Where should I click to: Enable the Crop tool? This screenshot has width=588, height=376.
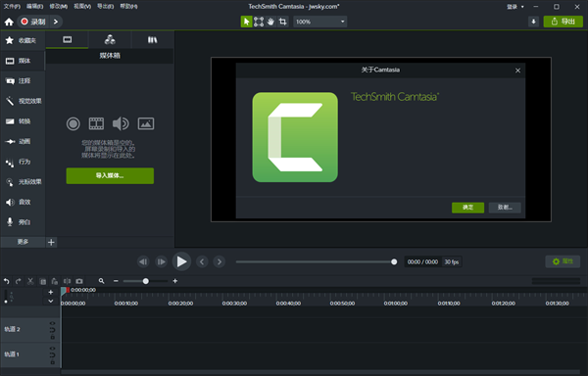coord(283,22)
